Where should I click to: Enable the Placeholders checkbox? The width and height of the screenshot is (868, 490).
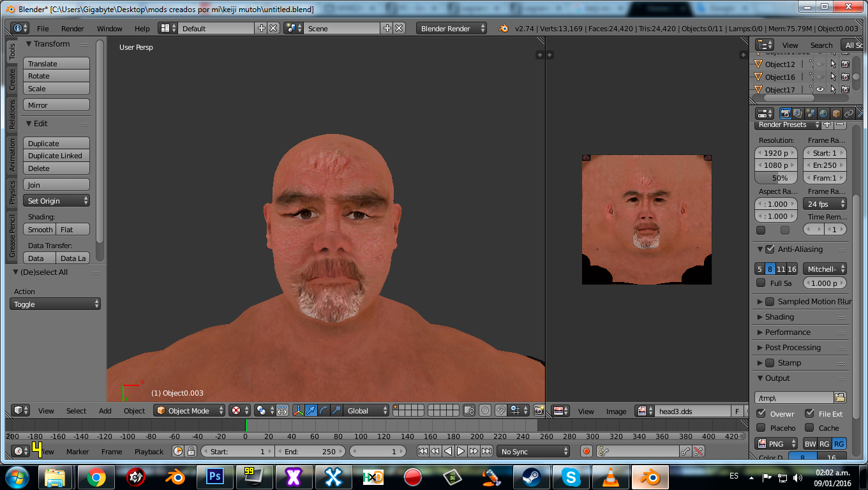tap(761, 427)
